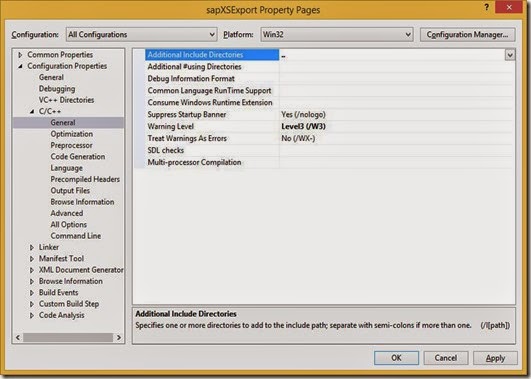
Task: Select the Warning Level property
Action: tap(212, 127)
